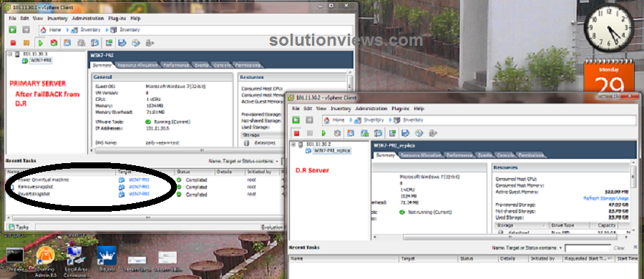Switch to Performance tab for WIN7-PRI
Viewport: 644px width, 279px height.
176,65
